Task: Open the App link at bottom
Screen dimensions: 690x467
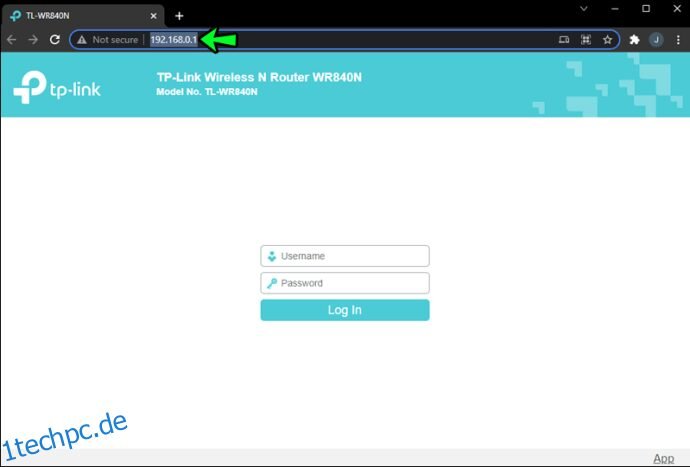Action: [x=664, y=459]
